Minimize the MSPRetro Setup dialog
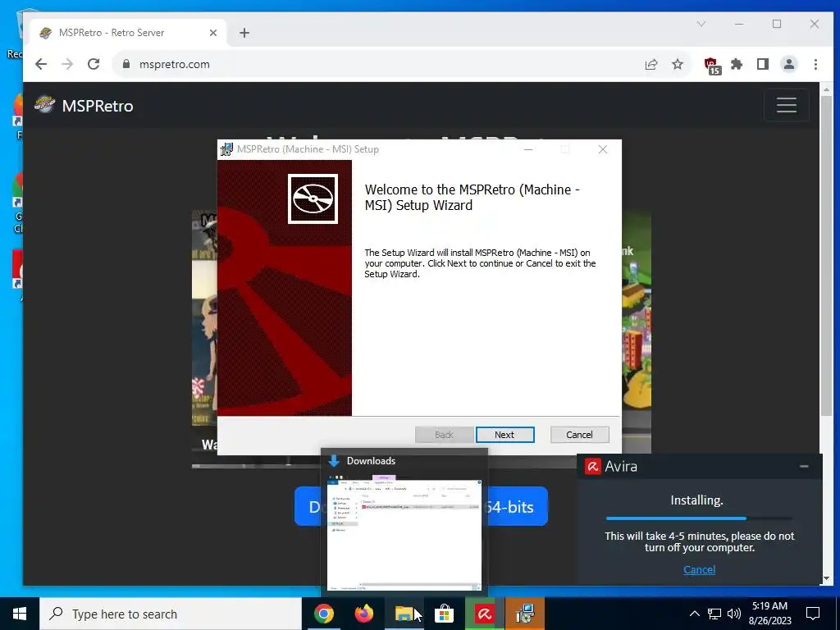 point(528,149)
